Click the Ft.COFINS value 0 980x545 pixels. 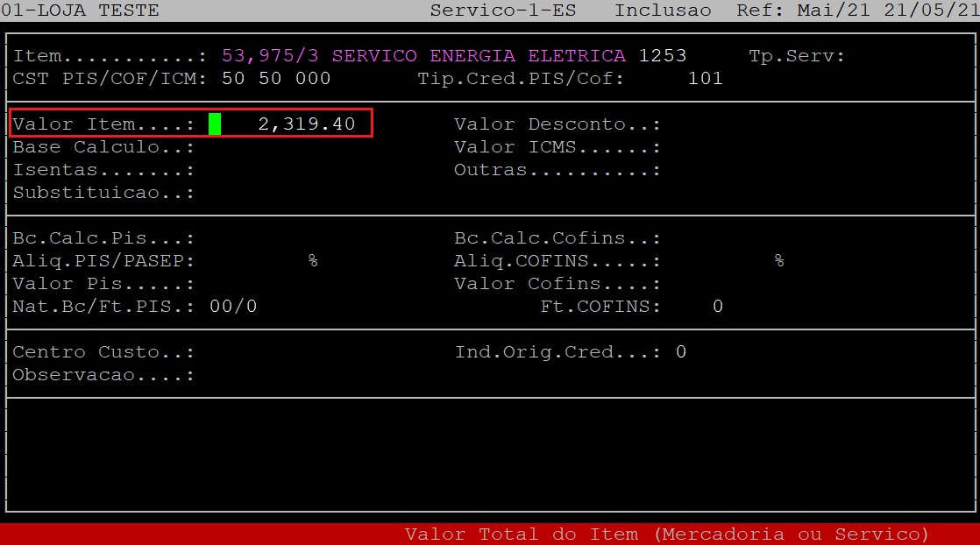718,307
